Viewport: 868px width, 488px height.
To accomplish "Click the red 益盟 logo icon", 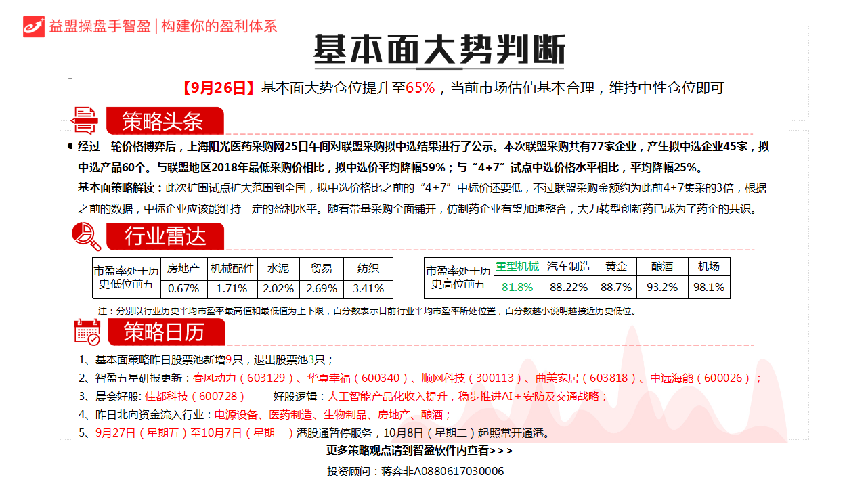I will 33,26.
